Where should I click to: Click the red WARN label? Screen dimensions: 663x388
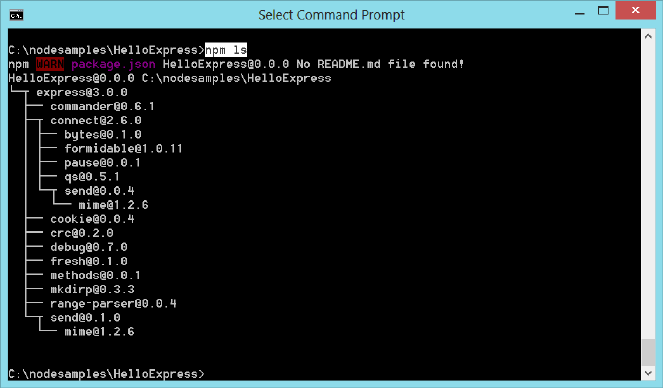click(x=50, y=64)
